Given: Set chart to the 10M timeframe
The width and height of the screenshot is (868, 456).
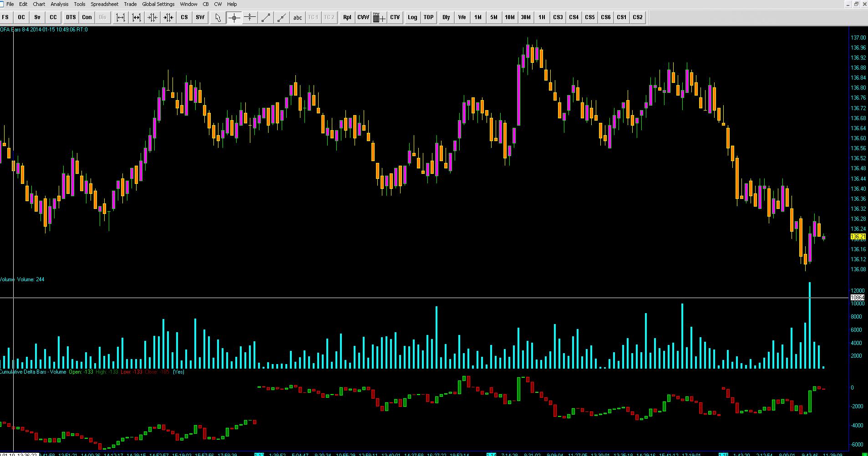Looking at the screenshot, I should point(510,17).
